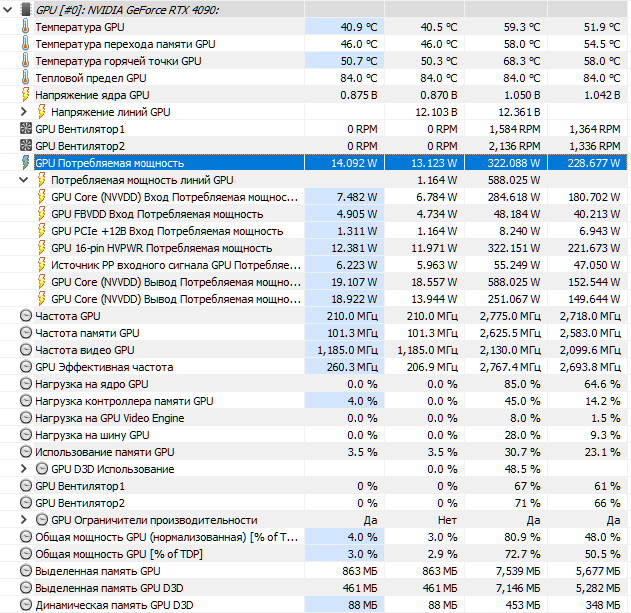Click thermometer icon beside Температура GPU
Viewport: 631px width, 613px height.
coord(25,27)
